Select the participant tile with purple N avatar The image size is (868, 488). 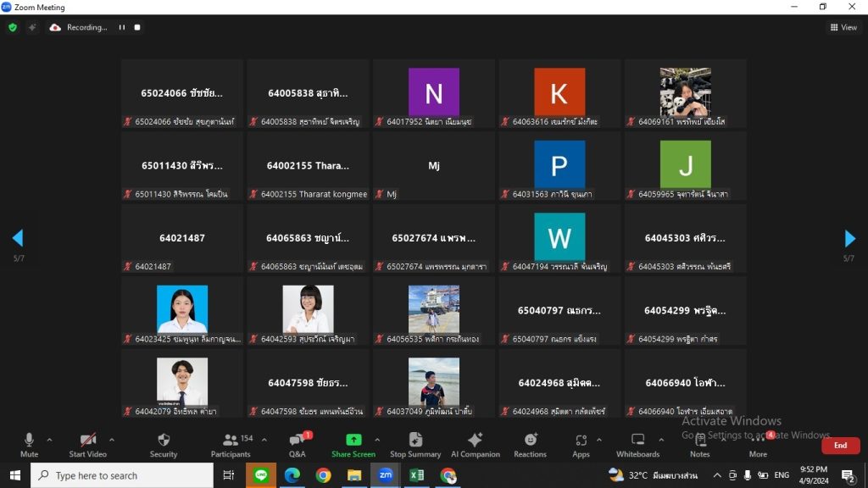(433, 93)
